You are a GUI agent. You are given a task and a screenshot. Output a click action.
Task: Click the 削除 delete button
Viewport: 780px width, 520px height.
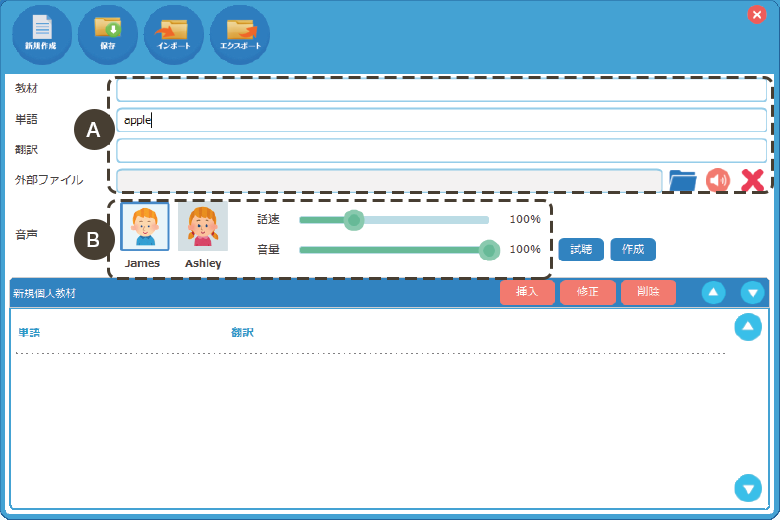click(648, 292)
